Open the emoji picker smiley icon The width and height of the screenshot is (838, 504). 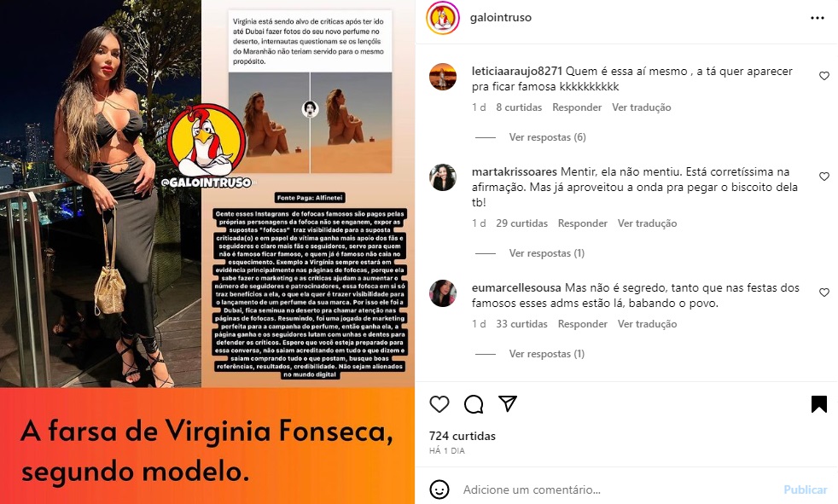coord(439,490)
